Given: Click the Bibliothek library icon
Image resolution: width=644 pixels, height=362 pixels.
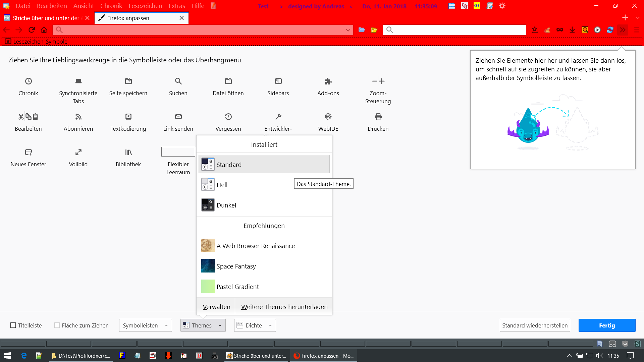Looking at the screenshot, I should point(128,152).
